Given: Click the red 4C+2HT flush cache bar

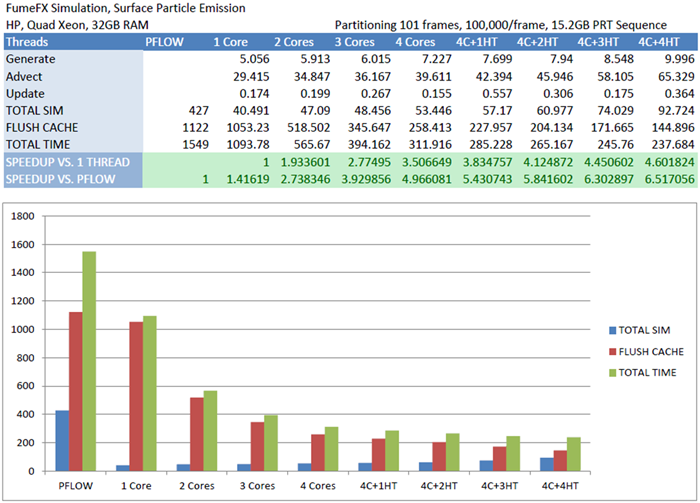Looking at the screenshot, I should click(x=439, y=457).
